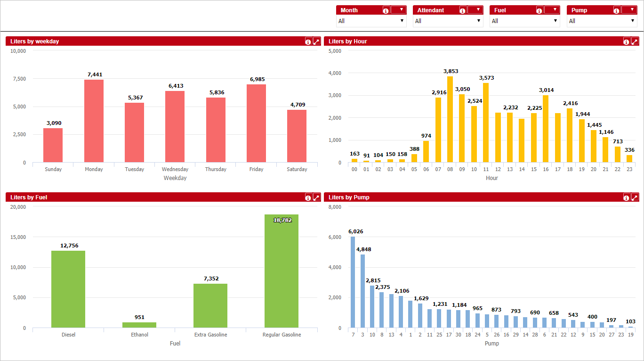Click info icon on Pump filter

tap(617, 10)
